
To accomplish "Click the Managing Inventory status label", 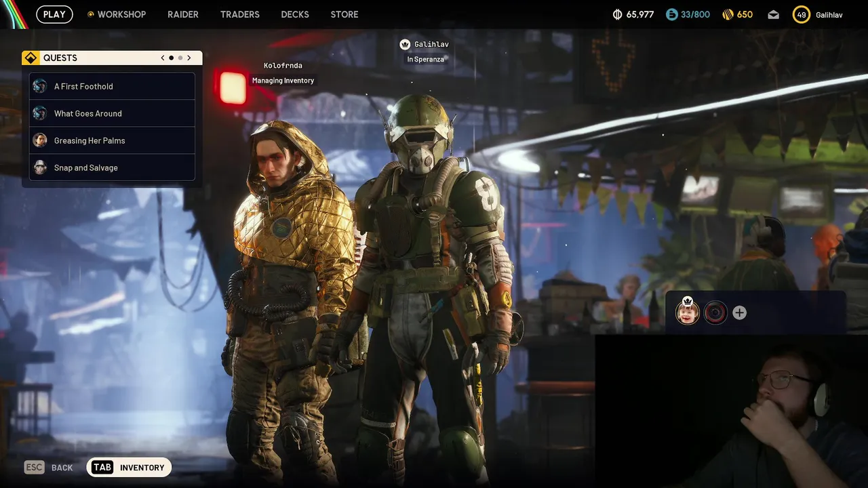I will point(283,81).
